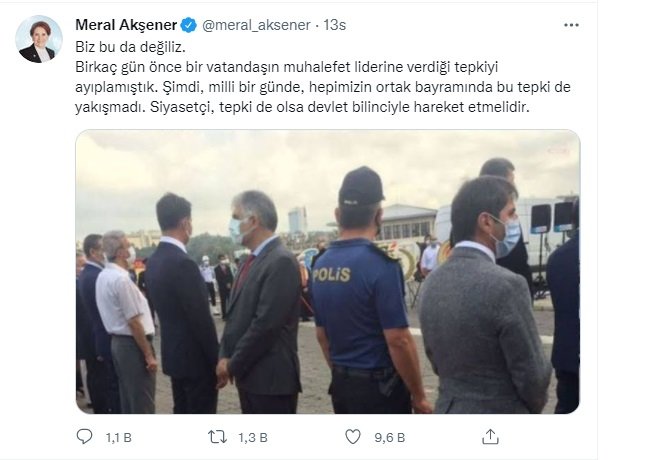Click the reply speech bubble icon

pyautogui.click(x=84, y=437)
